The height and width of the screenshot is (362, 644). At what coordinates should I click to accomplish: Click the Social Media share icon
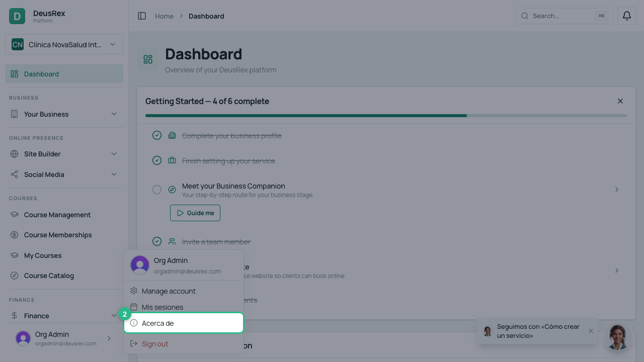pos(14,174)
